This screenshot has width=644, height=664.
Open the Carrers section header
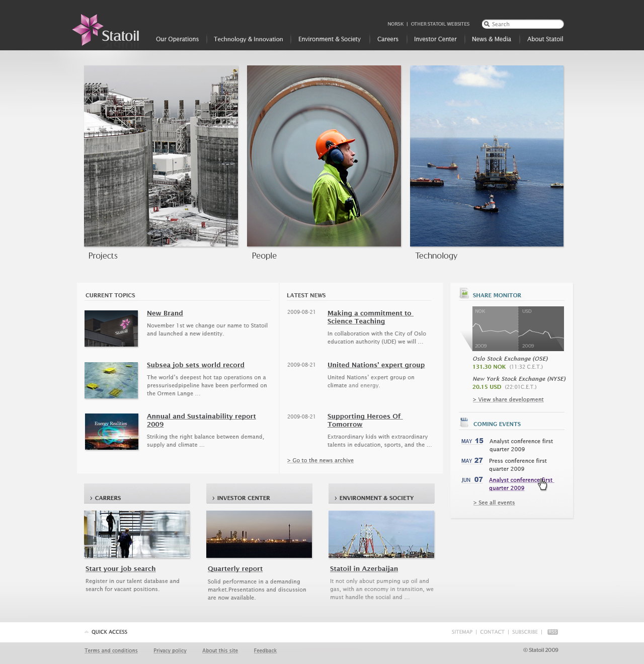click(x=137, y=493)
